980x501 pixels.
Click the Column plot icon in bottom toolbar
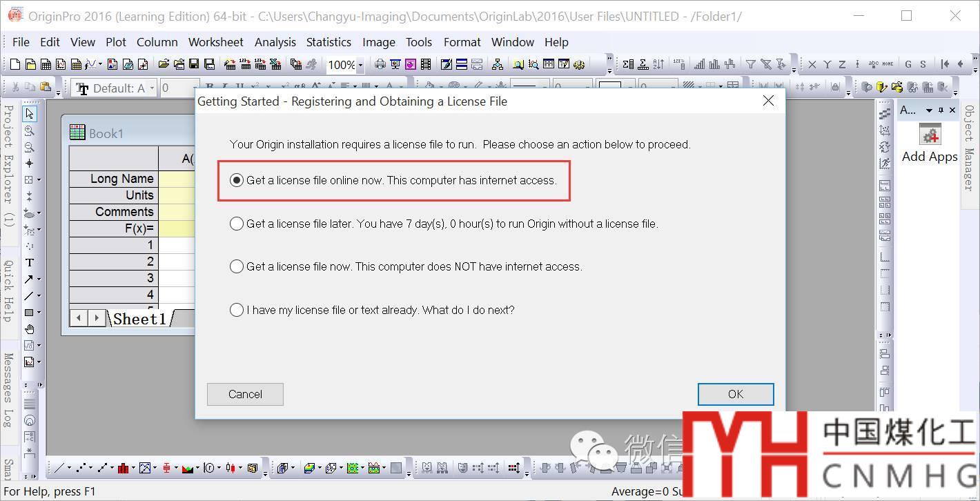tap(123, 468)
